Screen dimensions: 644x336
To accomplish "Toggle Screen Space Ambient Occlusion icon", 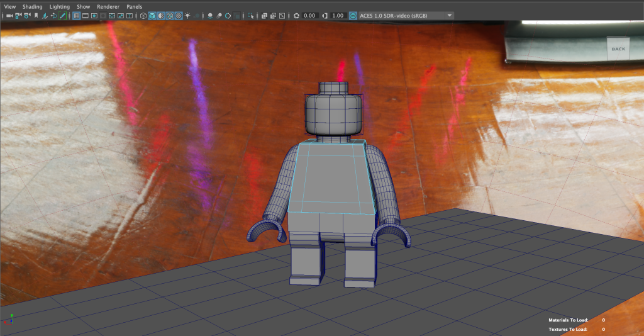I will (x=210, y=16).
